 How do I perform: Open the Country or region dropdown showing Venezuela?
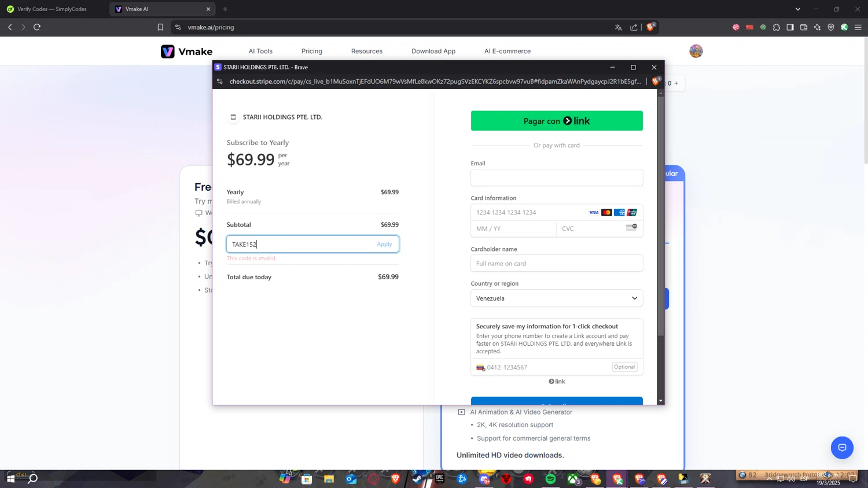(x=557, y=298)
